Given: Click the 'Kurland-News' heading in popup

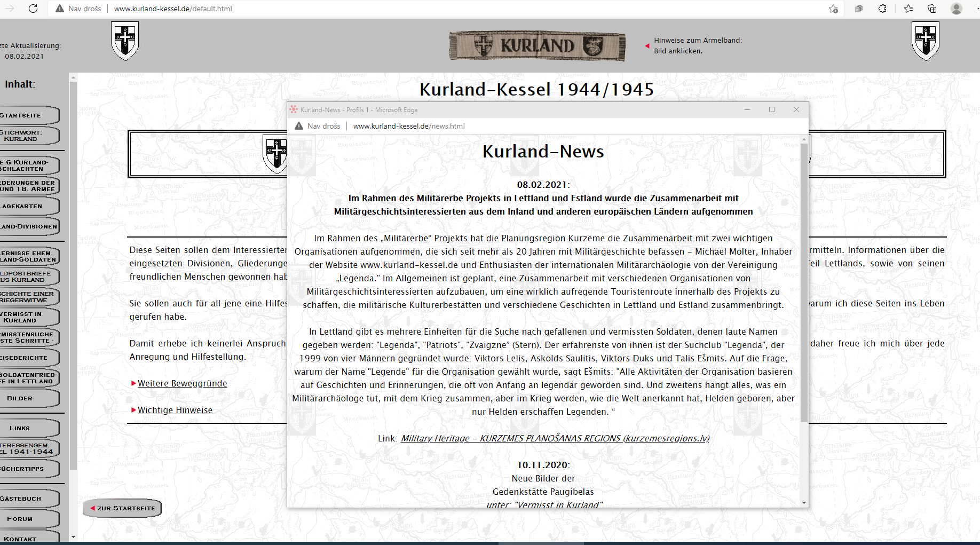Looking at the screenshot, I should [543, 151].
